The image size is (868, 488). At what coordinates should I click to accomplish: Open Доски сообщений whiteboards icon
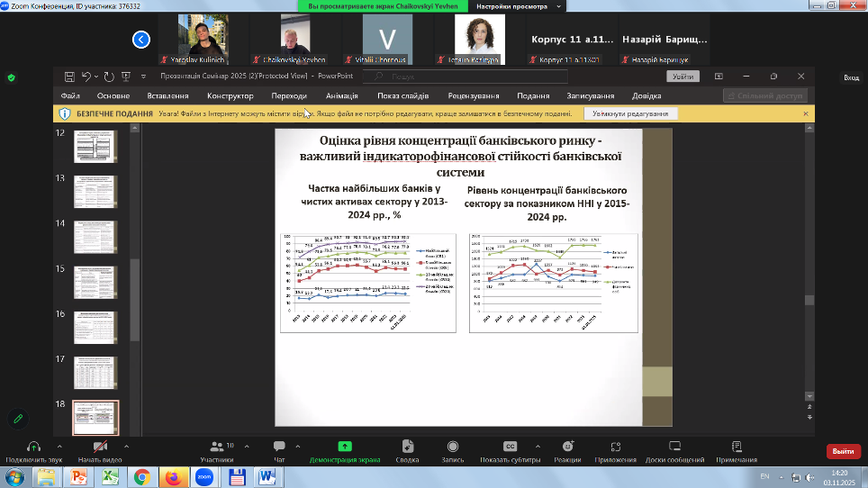[674, 446]
